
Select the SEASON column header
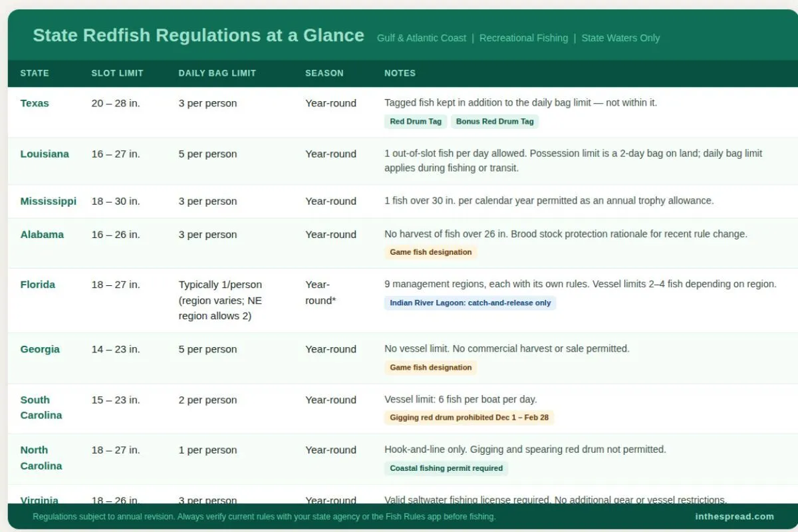(x=325, y=73)
